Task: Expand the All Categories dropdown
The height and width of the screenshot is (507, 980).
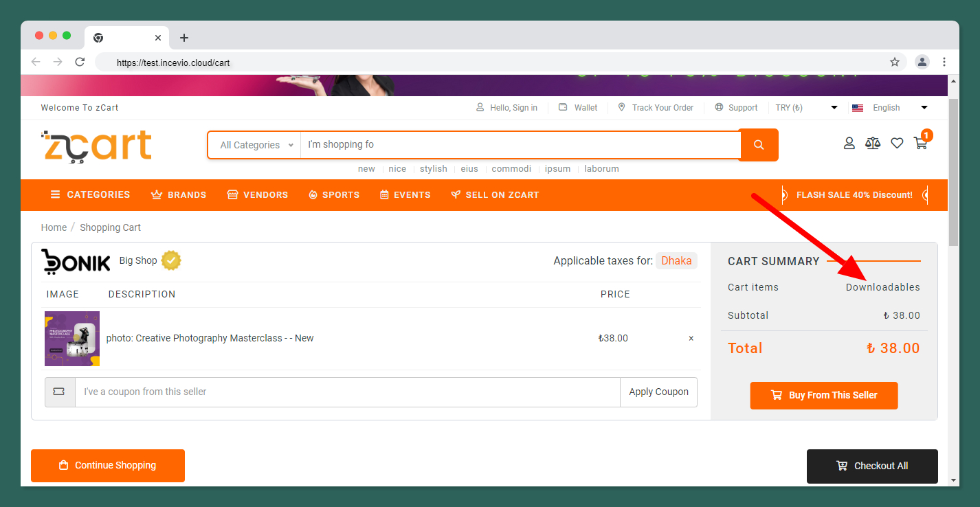Action: [256, 145]
